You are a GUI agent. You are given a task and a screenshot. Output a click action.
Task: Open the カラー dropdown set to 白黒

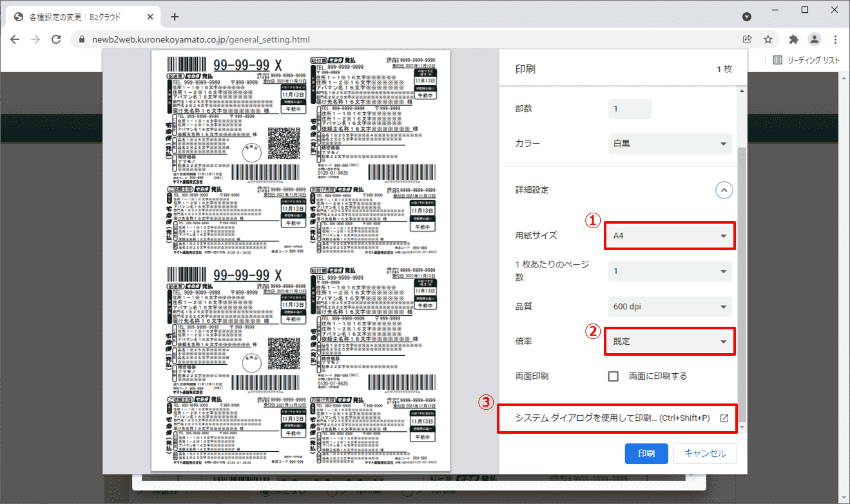tap(670, 143)
